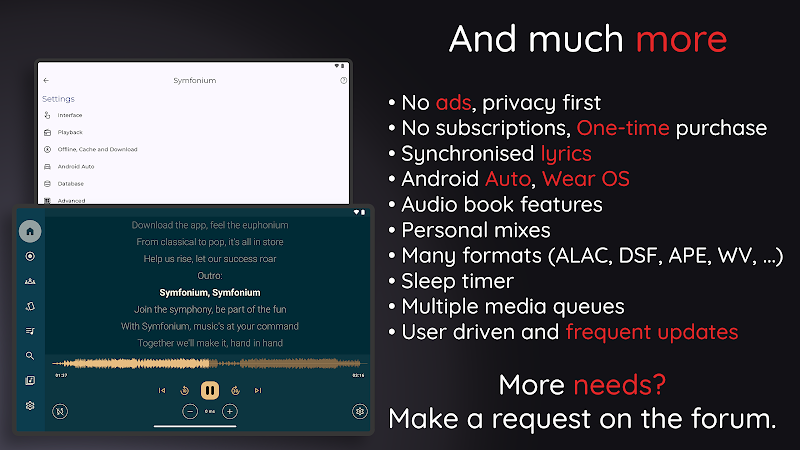Image resolution: width=800 pixels, height=450 pixels.
Task: Tap the Home icon in the player sidebar
Action: [30, 231]
